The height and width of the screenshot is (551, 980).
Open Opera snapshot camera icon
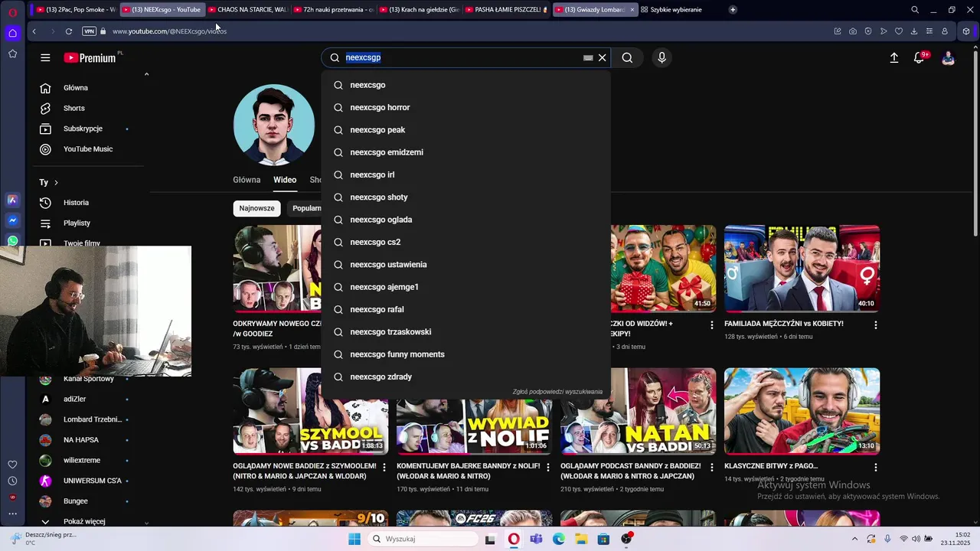click(x=853, y=31)
